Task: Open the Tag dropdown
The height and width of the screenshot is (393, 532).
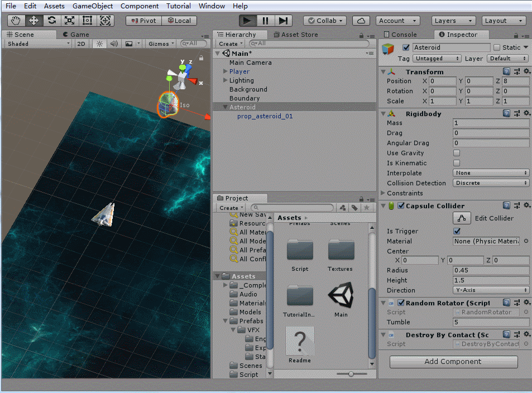Action: tap(437, 59)
